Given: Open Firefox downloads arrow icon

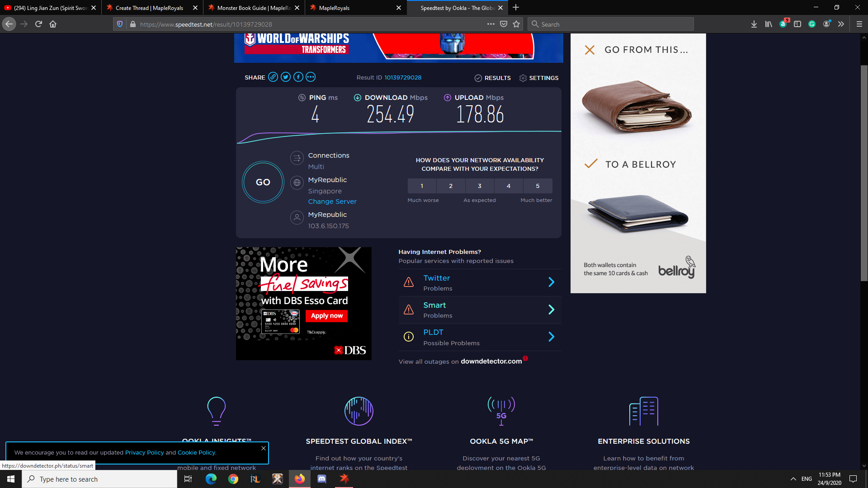Looking at the screenshot, I should (x=754, y=24).
